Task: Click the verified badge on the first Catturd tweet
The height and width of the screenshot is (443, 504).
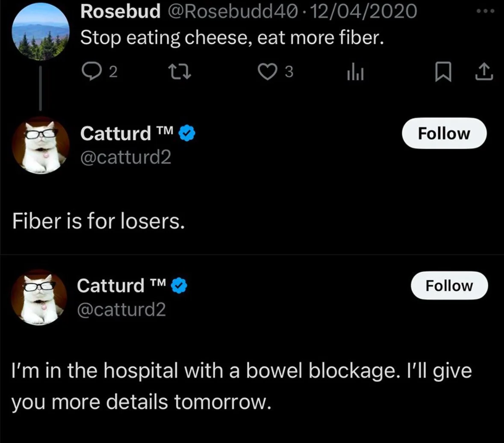Action: click(187, 134)
